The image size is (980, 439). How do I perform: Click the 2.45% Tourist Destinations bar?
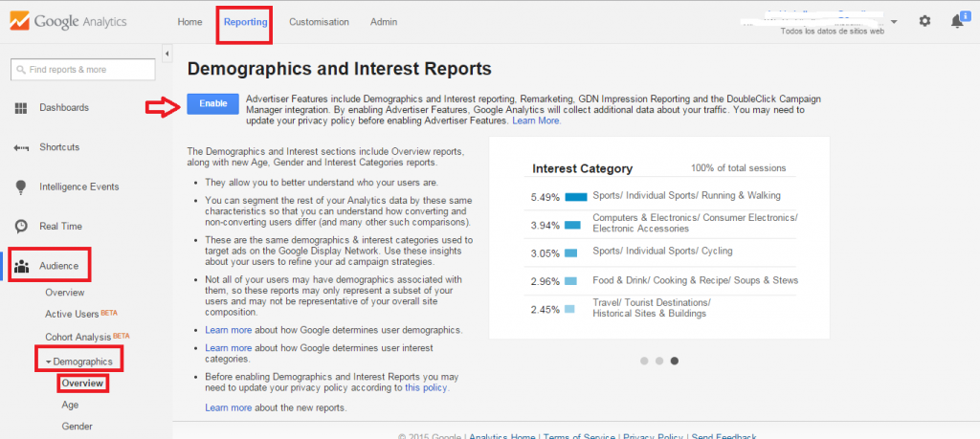tap(569, 309)
